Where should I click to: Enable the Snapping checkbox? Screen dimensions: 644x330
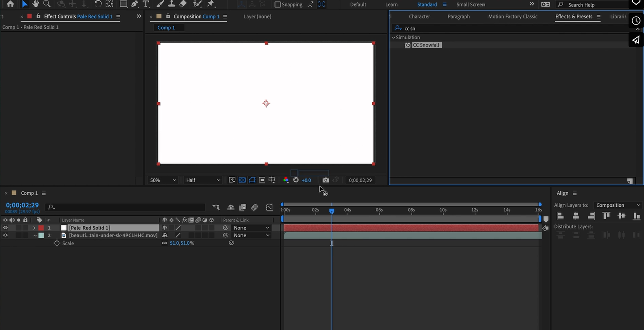(x=278, y=4)
